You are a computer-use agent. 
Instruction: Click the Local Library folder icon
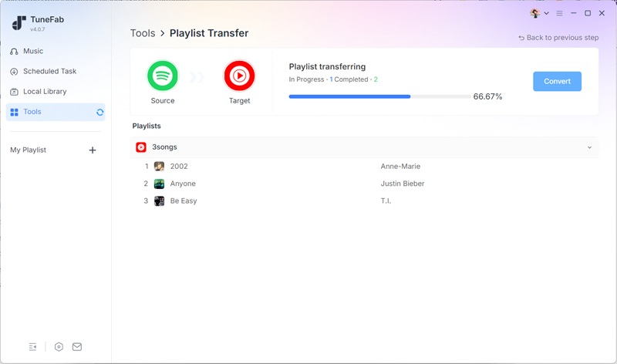[x=14, y=92]
